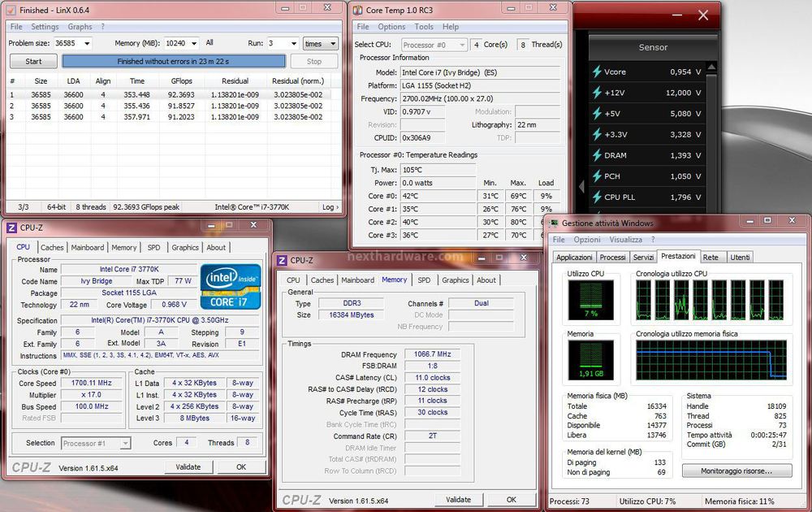Select About tab in CPU-Z memory window

[486, 280]
